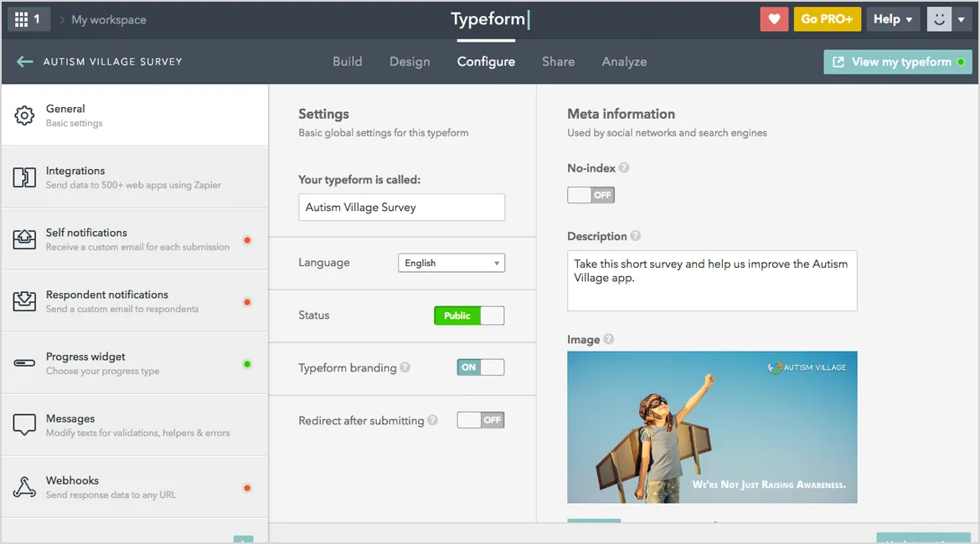The image size is (980, 544).
Task: Click red status dot on Respondent notifications
Action: 247,301
